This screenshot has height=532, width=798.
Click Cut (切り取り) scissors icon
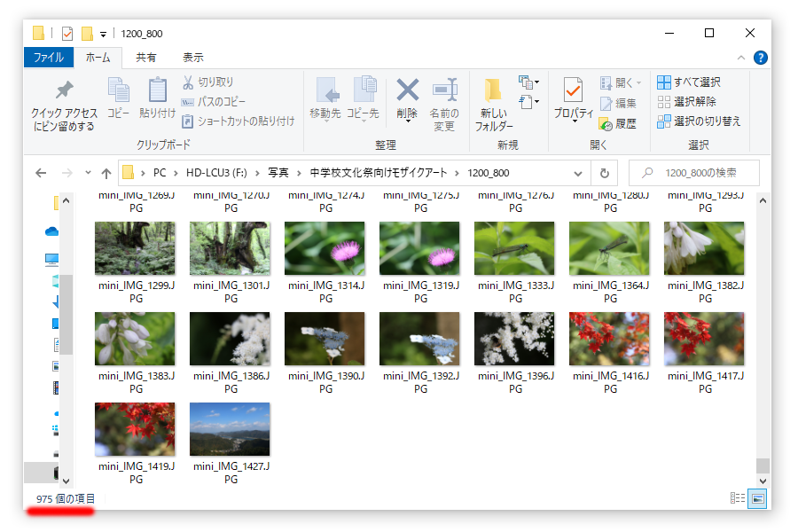(x=188, y=82)
